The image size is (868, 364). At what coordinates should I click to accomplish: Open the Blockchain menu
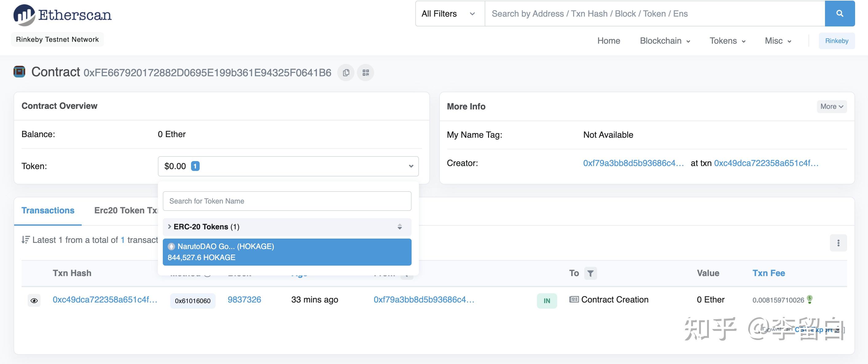pyautogui.click(x=664, y=41)
